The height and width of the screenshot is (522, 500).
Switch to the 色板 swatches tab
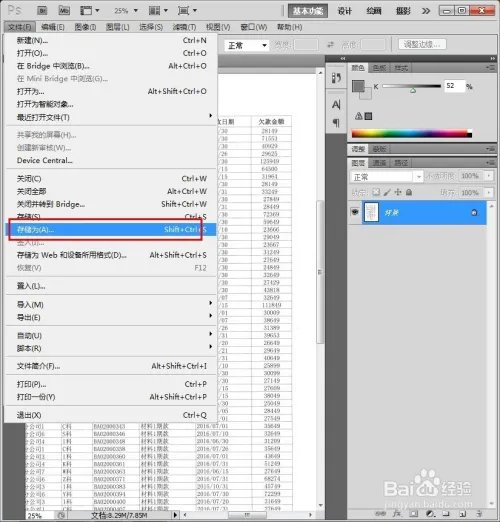point(379,68)
